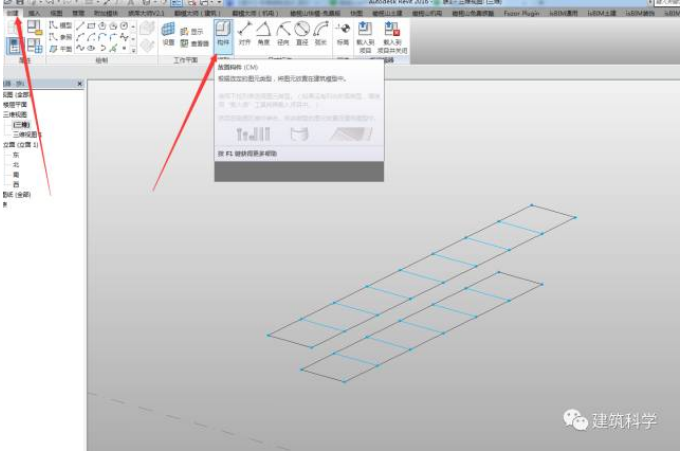Open the 设置 work plane tool

click(169, 35)
